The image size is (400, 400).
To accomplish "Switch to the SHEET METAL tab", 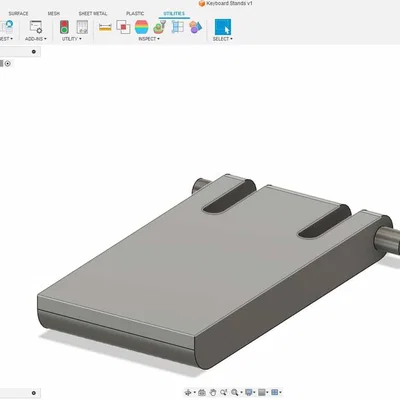I will pos(93,14).
